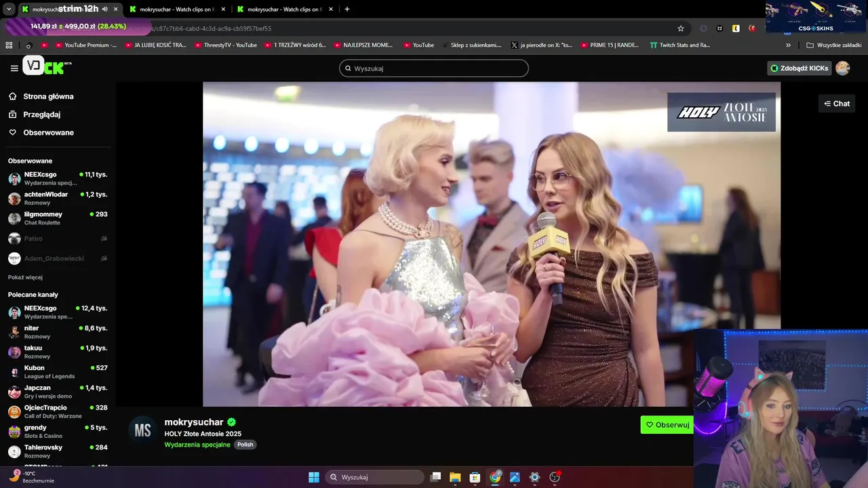Open a new browser tab
Screen dimensions: 868x488
pyautogui.click(x=347, y=9)
